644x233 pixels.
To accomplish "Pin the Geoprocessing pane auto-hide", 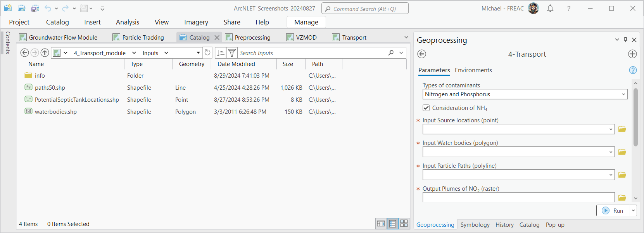I will click(625, 40).
